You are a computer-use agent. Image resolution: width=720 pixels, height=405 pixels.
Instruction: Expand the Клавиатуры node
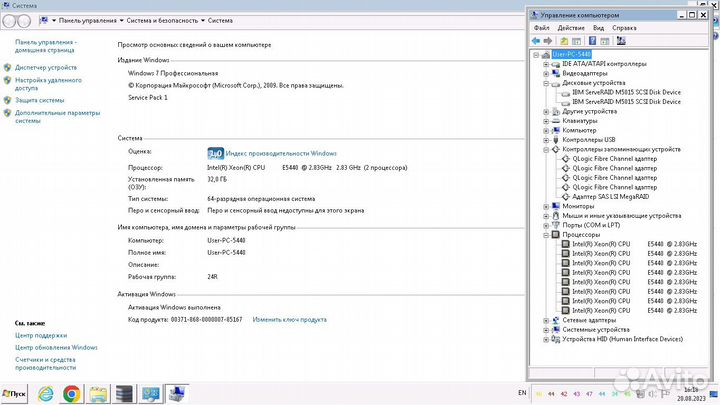point(546,121)
